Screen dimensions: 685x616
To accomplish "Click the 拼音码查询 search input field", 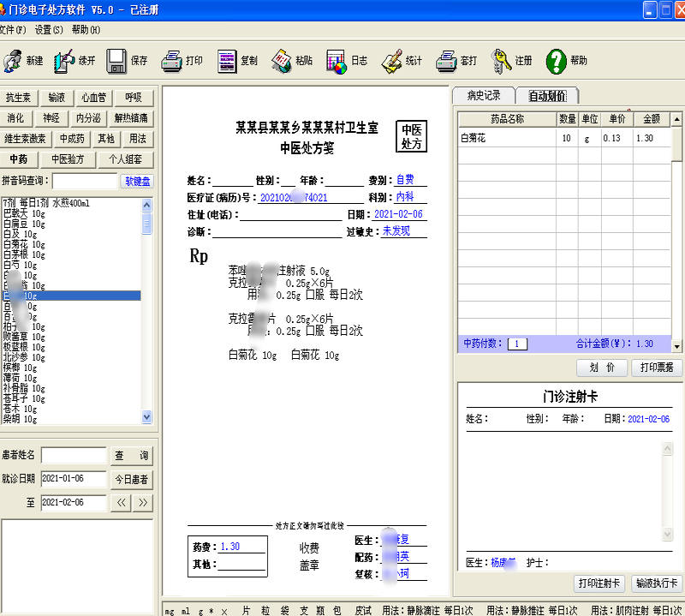I will [x=85, y=182].
